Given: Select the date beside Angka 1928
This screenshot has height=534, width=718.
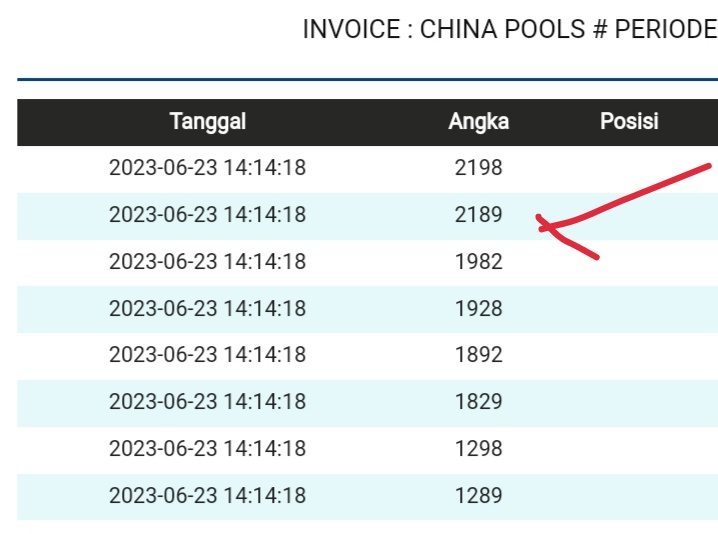Looking at the screenshot, I should coord(207,309).
